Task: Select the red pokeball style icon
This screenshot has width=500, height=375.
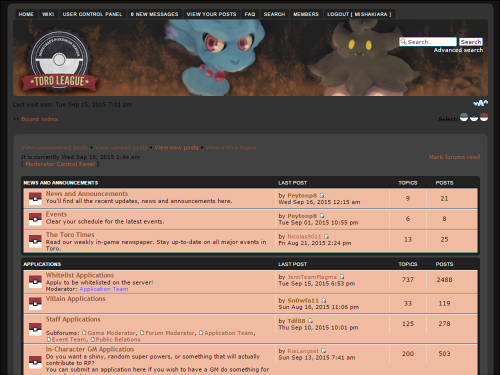Action: pos(484,117)
